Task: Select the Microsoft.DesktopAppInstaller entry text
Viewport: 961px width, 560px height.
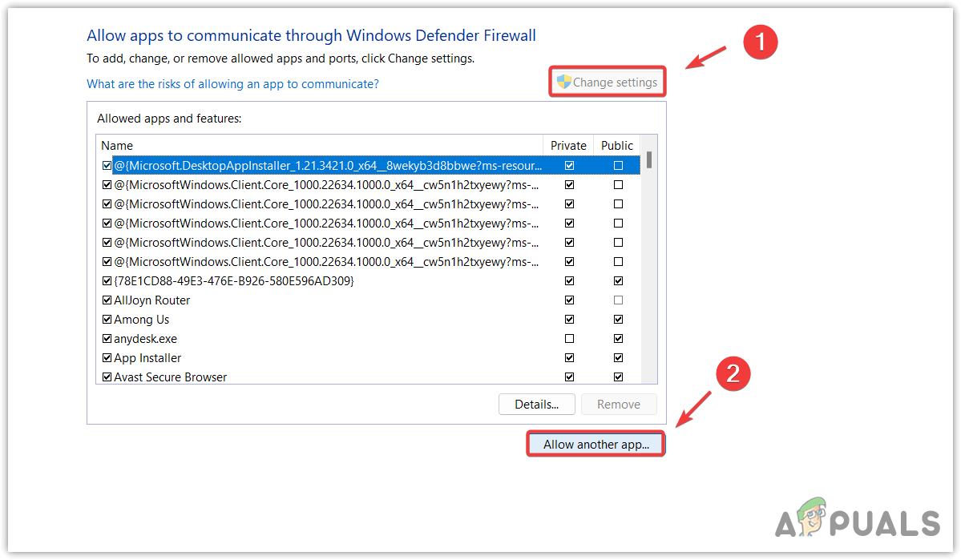Action: (x=328, y=165)
